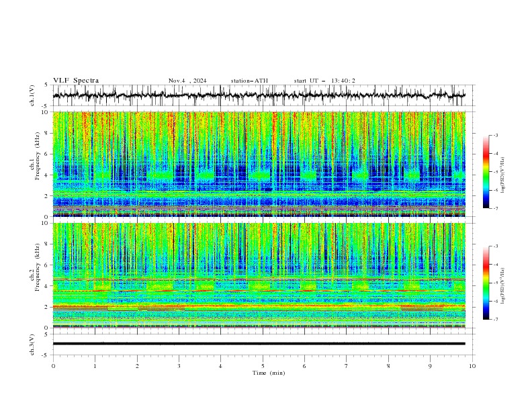
Task: Click the log(PSD) label of ch.1 color bar
Action: pos(502,175)
